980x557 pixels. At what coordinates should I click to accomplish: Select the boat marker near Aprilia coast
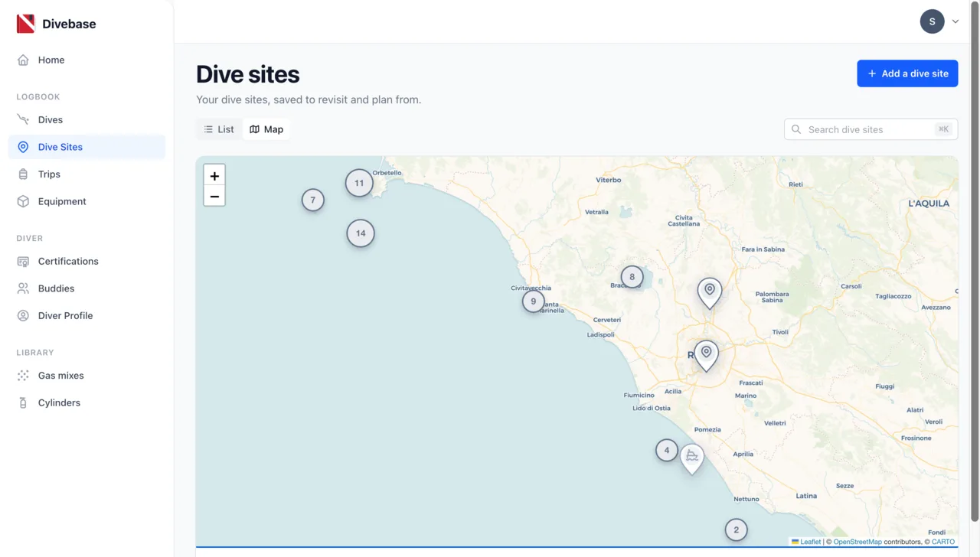click(692, 459)
